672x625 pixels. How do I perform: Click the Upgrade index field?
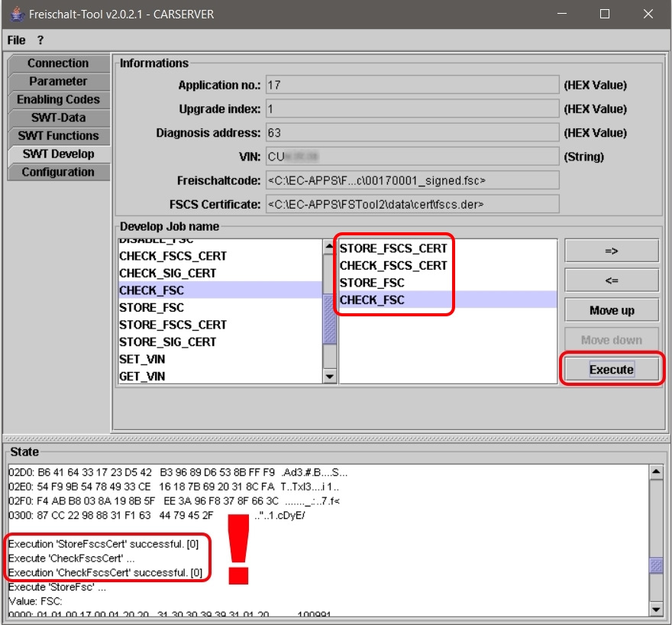pyautogui.click(x=412, y=109)
